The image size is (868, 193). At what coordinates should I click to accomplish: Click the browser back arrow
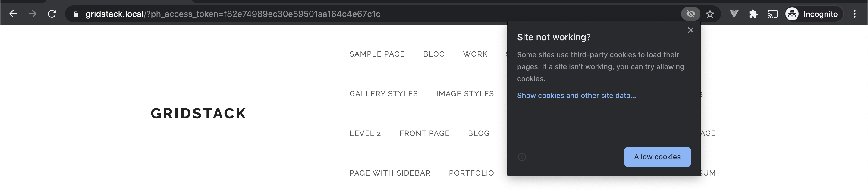13,14
